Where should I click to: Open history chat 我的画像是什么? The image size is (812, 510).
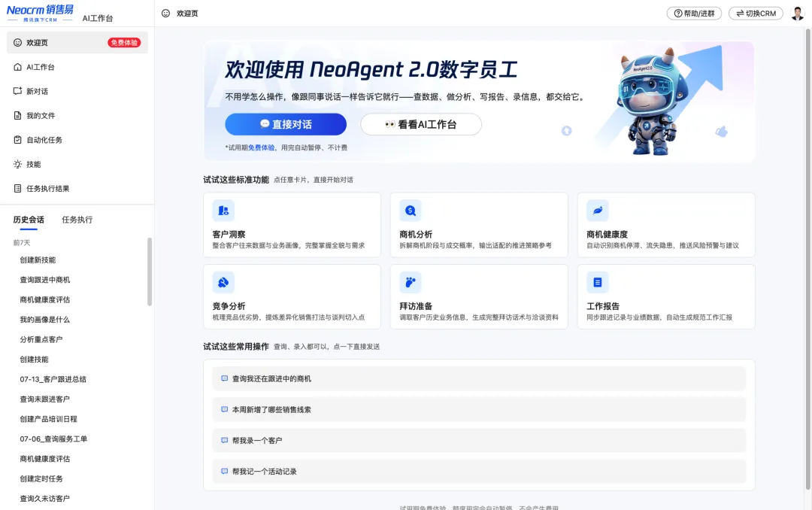point(44,319)
